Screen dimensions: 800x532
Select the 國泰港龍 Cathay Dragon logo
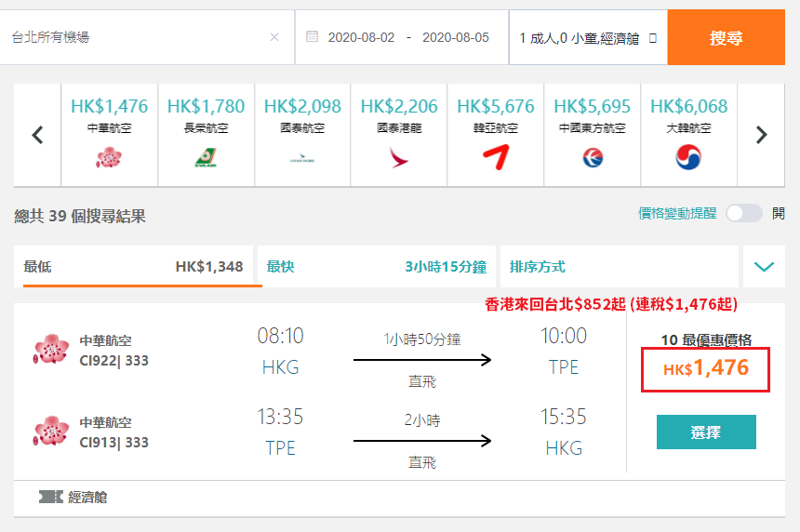(x=399, y=157)
